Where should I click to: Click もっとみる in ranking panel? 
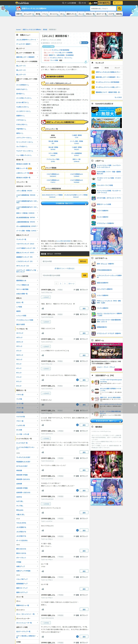pyautogui.click(x=118, y=97)
